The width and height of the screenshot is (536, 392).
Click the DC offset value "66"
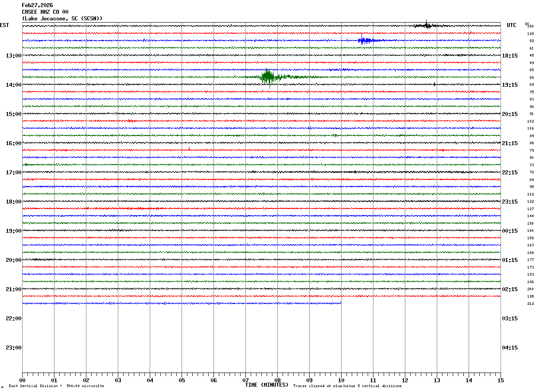point(532,77)
